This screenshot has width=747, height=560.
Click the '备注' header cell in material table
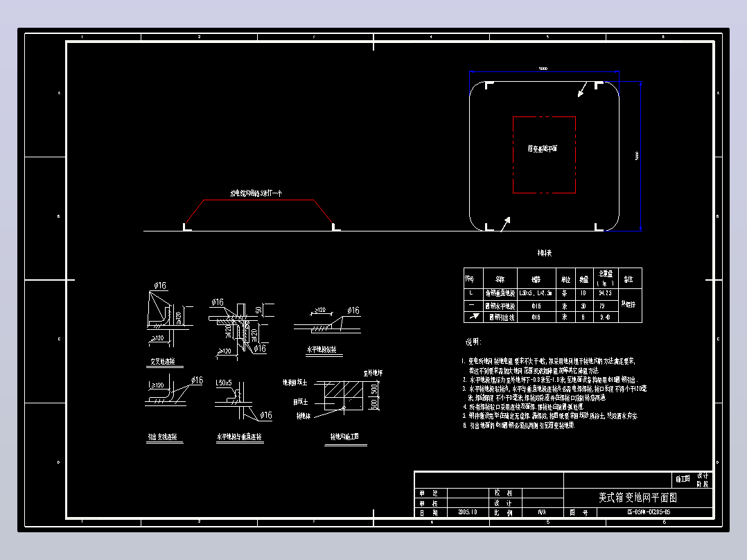pos(629,279)
